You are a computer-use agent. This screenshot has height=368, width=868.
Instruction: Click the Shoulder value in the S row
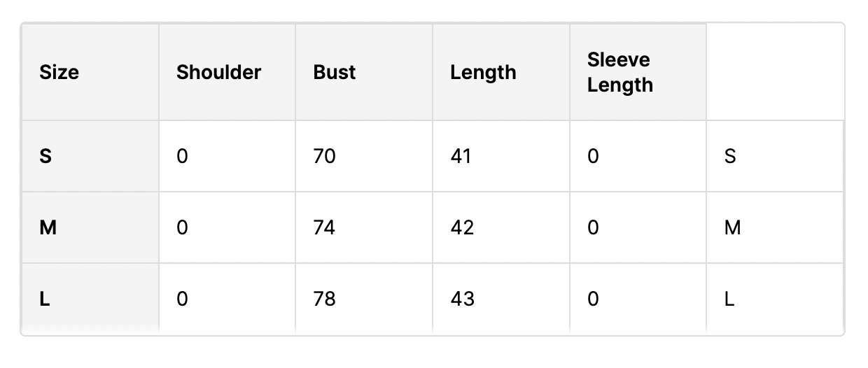182,156
